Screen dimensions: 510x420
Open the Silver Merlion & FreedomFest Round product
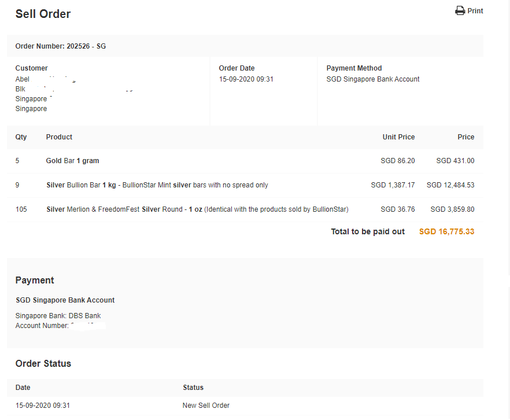(197, 209)
